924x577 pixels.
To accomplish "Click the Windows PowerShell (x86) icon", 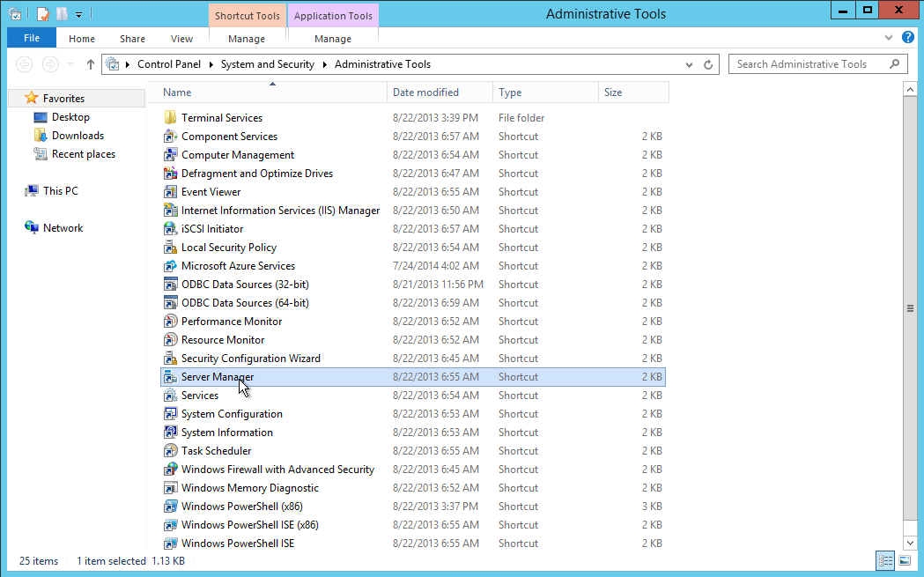I will [170, 507].
